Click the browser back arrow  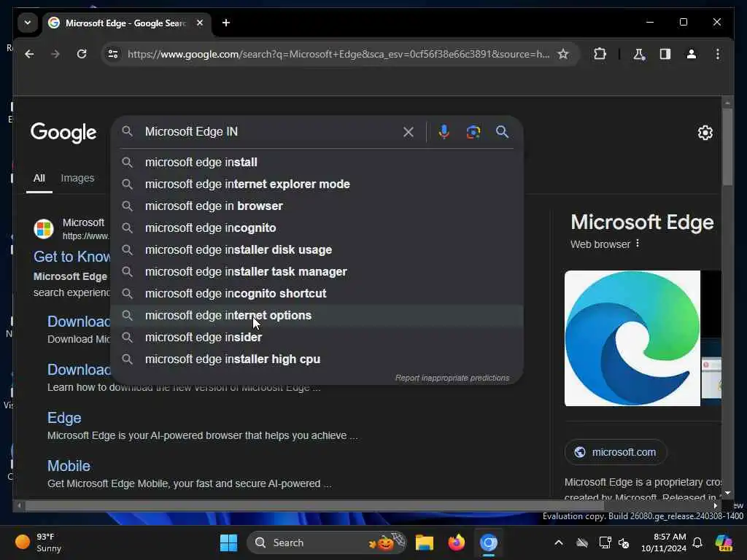coord(29,54)
